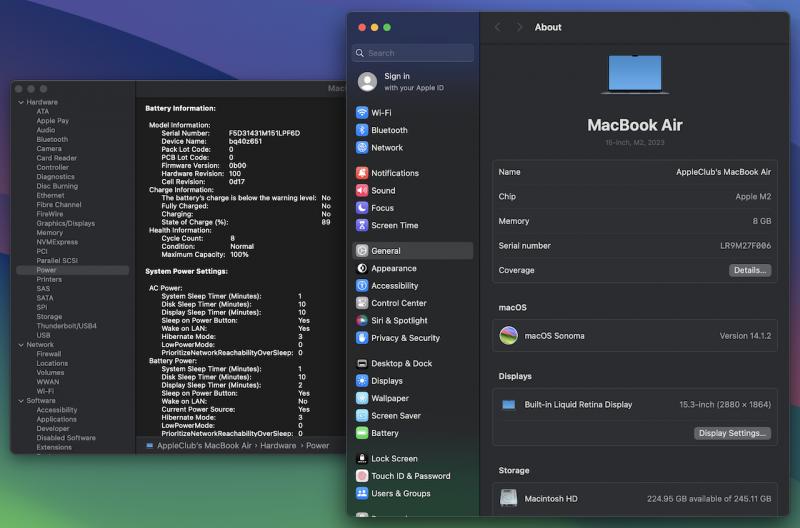Select Wi-Fi under System Information Network section
The height and width of the screenshot is (528, 800).
pos(45,391)
